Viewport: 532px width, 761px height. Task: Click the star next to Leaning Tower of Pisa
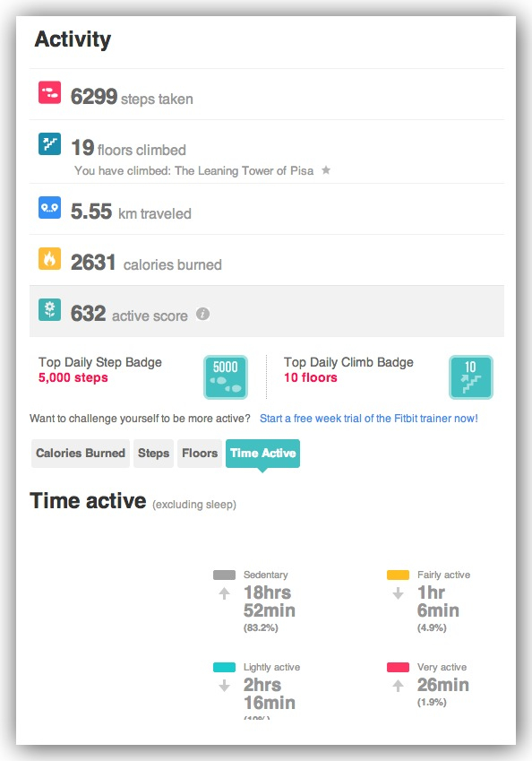(326, 170)
